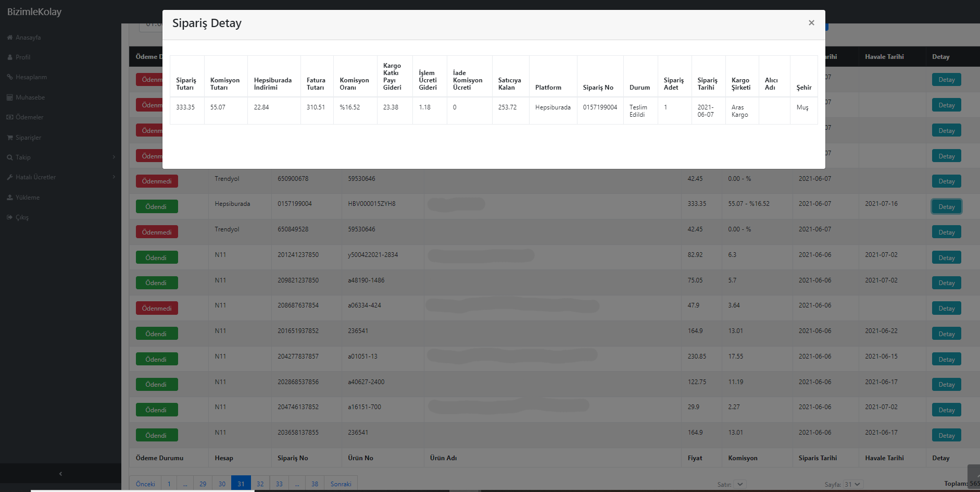Click the Çıkış logout icon

[x=10, y=217]
